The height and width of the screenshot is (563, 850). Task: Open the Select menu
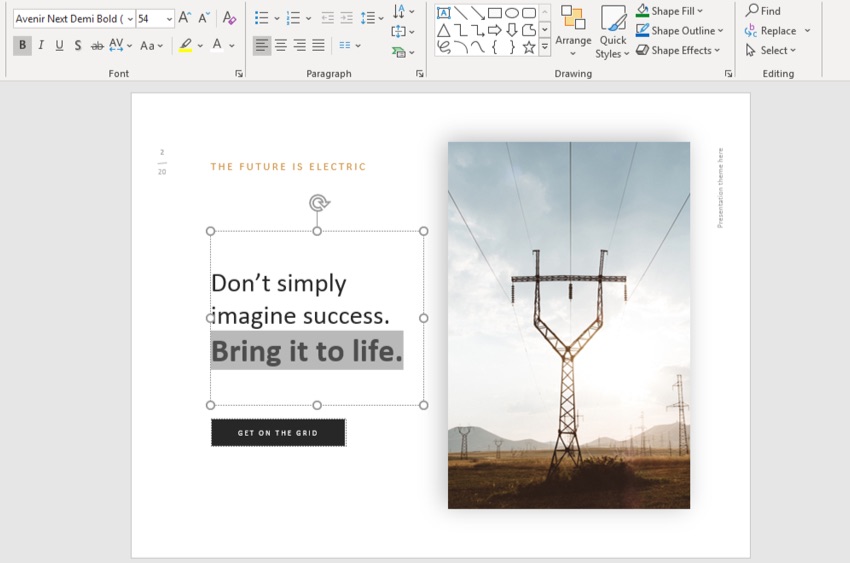click(x=770, y=50)
